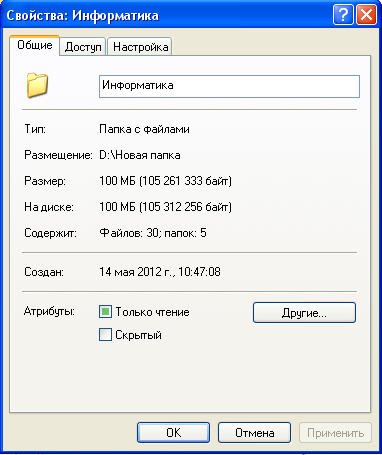Screen dimensions: 382x455
Task: Click the Тип: label
Action: pos(35,129)
